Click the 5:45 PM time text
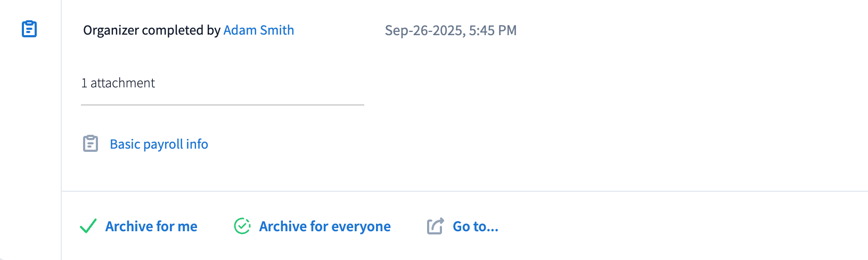 coord(493,30)
